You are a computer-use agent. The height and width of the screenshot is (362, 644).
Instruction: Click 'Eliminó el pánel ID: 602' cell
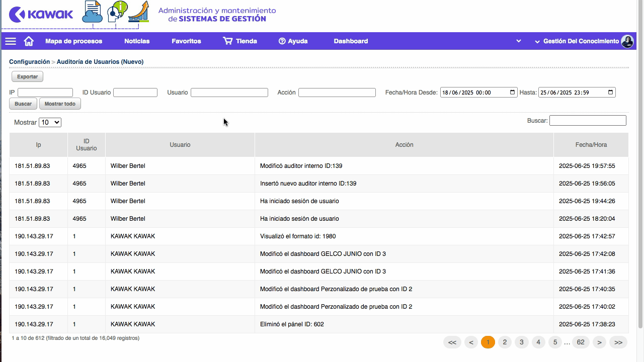404,324
